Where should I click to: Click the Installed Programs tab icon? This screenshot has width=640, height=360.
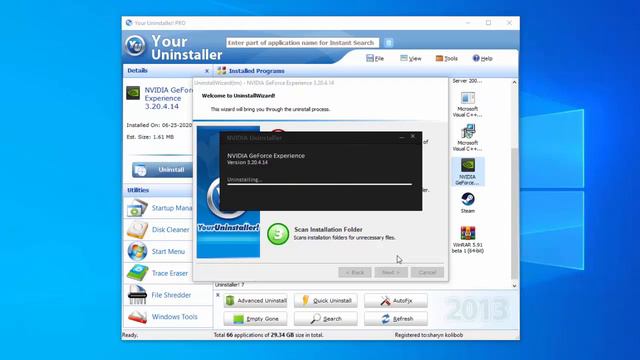click(222, 71)
